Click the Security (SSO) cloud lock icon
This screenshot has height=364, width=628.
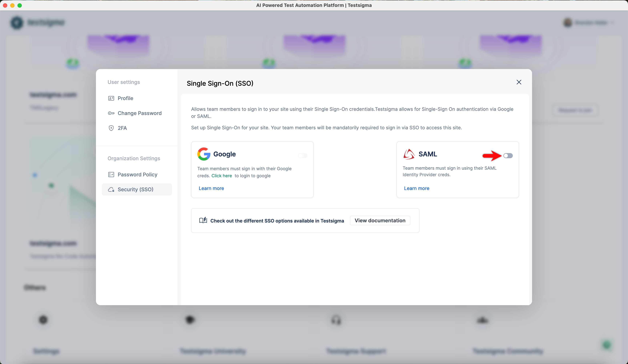coord(111,190)
